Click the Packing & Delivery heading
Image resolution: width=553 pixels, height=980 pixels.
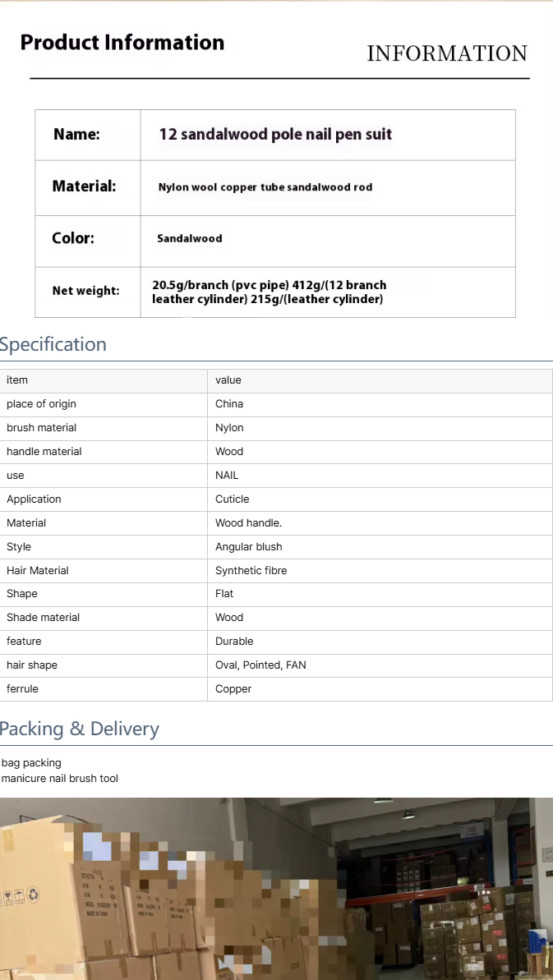pos(80,729)
